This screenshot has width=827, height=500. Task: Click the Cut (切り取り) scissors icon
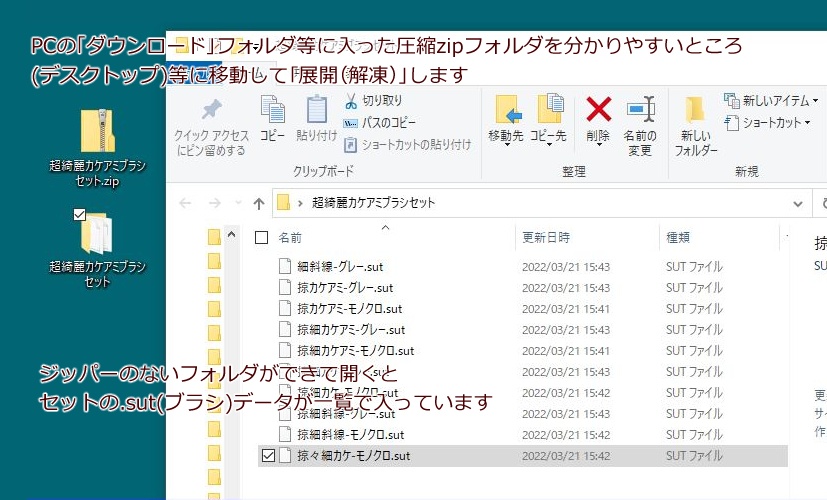[351, 101]
